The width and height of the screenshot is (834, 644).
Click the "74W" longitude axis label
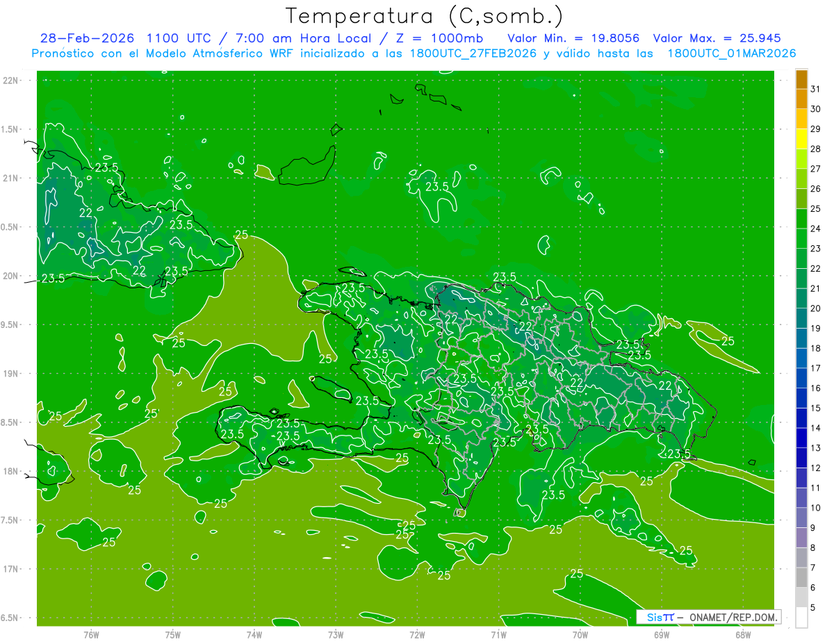click(254, 634)
